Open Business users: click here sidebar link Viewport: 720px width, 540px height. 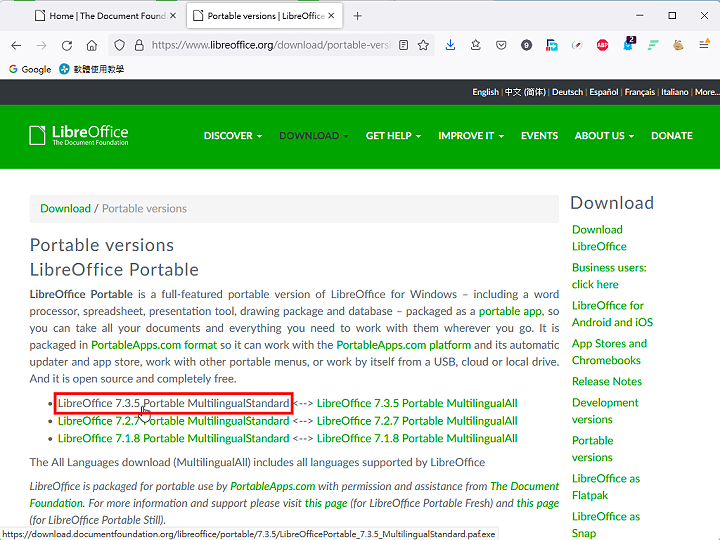[609, 276]
